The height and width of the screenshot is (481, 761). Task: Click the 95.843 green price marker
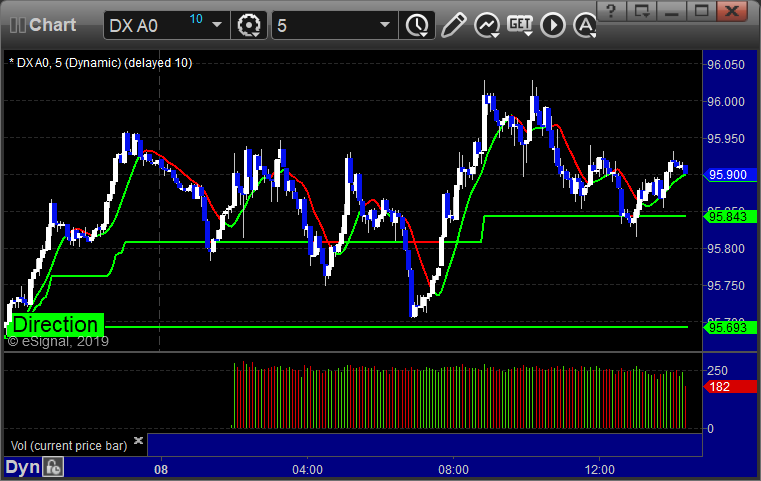pyautogui.click(x=730, y=216)
